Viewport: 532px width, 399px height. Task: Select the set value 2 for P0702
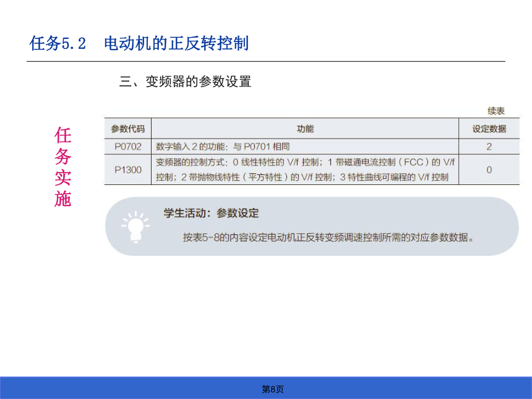(489, 147)
